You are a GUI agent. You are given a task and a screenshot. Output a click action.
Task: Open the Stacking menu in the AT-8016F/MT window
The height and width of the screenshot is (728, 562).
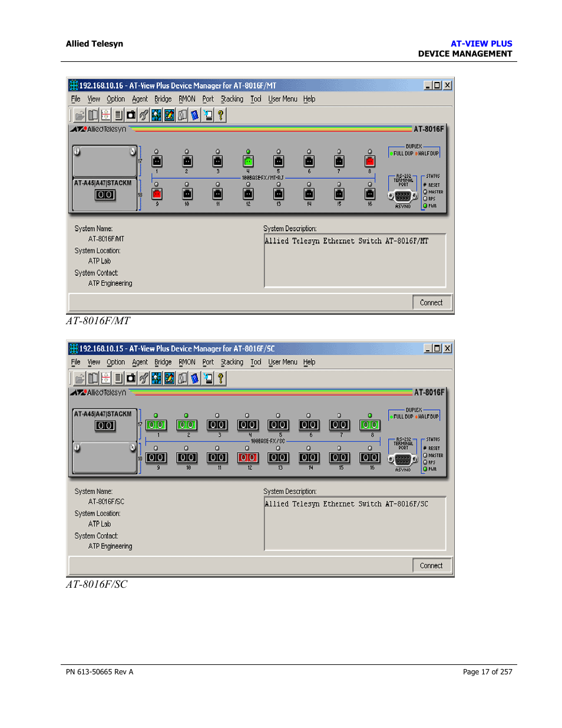(232, 99)
